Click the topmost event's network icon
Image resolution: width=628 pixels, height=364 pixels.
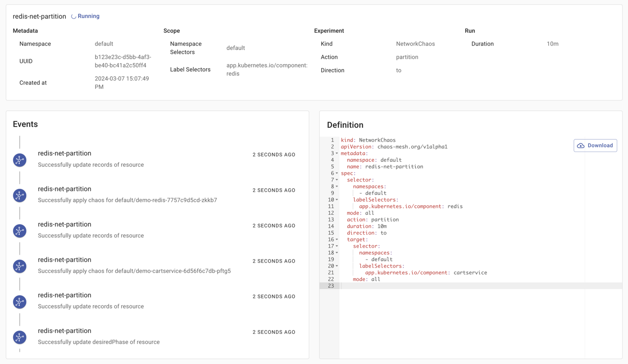pos(20,160)
